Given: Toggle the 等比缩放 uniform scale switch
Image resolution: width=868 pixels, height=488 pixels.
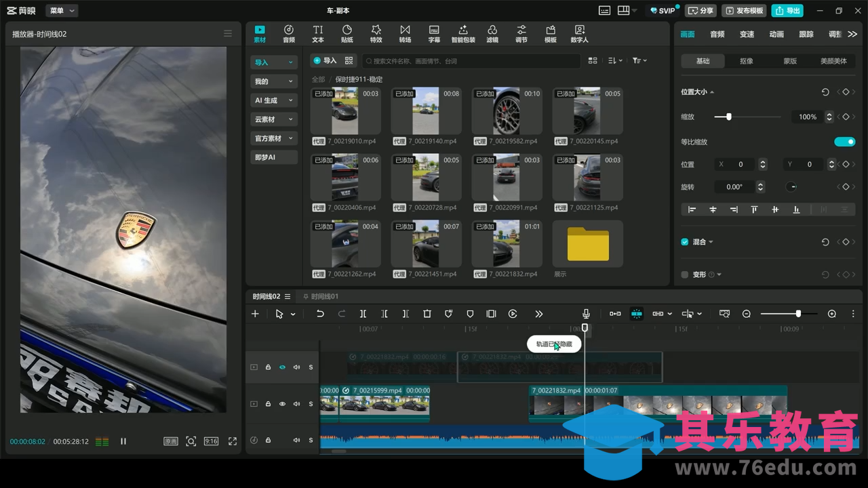Looking at the screenshot, I should coord(844,142).
